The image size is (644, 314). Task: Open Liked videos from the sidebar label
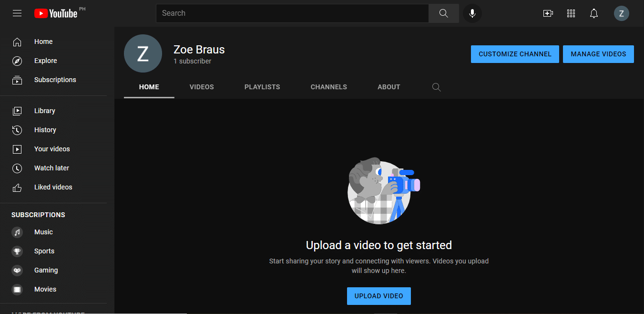[x=53, y=187]
